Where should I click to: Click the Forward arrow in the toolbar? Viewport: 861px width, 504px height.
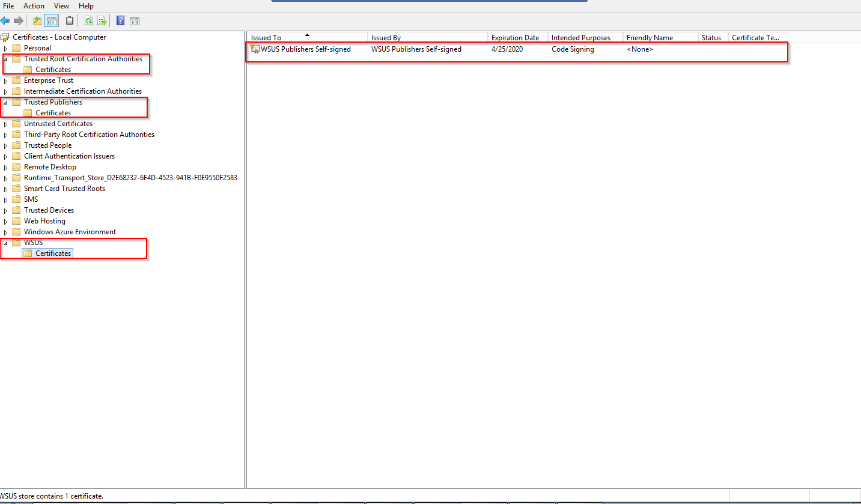tap(19, 21)
